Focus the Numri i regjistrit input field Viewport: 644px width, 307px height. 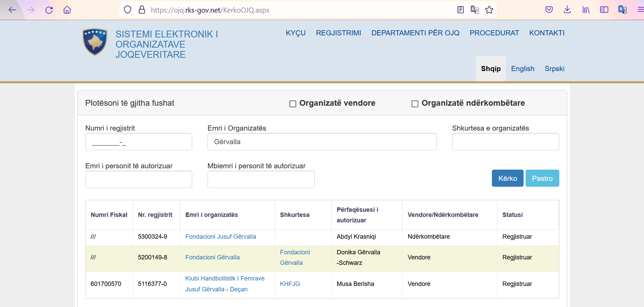[139, 141]
